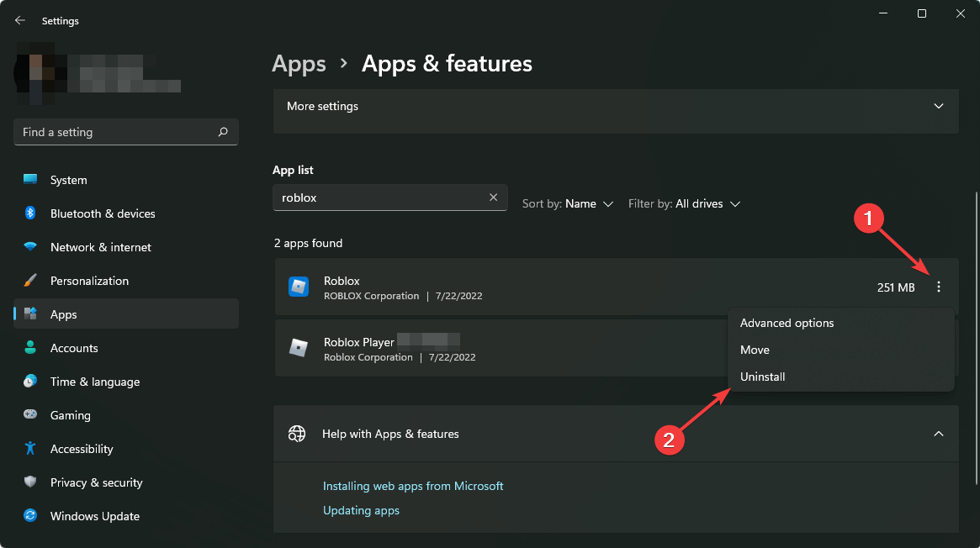Go to Personalization settings
The height and width of the screenshot is (548, 980).
[x=125, y=281]
